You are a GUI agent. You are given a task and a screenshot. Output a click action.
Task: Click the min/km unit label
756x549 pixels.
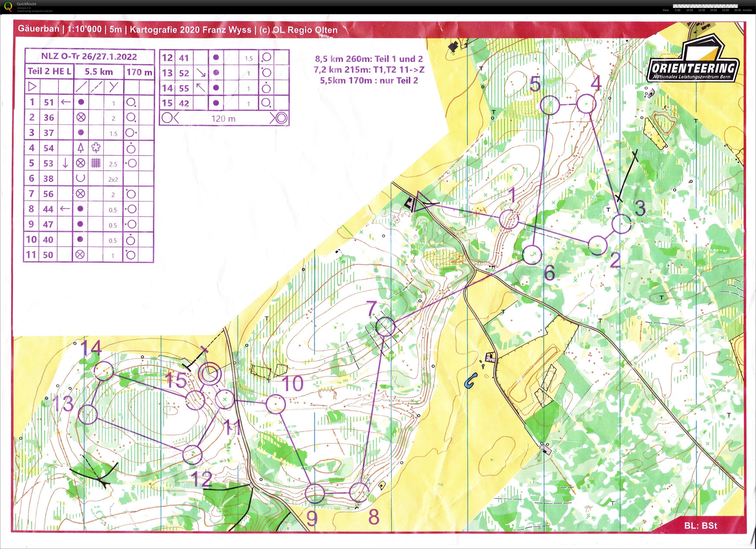tap(748, 10)
